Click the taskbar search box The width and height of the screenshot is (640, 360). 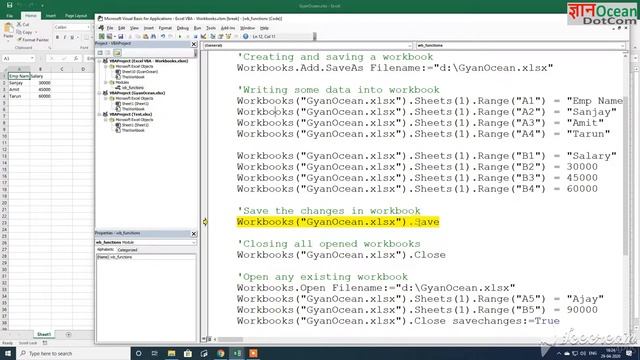[x=73, y=353]
